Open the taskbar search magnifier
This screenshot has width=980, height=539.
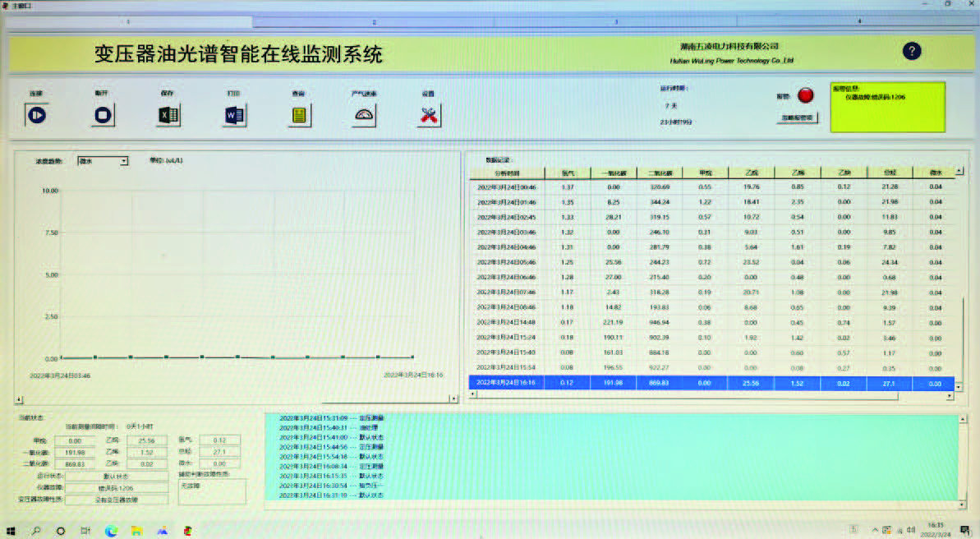point(35,531)
